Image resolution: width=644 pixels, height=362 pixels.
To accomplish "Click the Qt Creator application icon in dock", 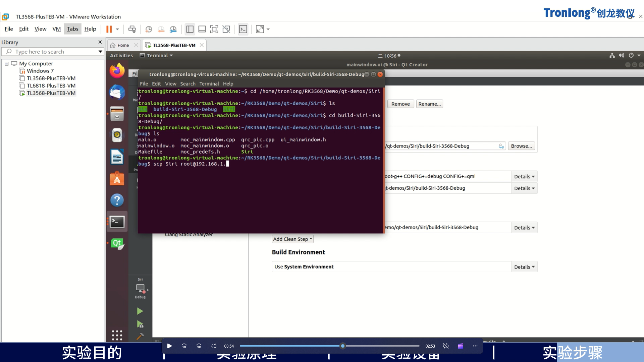I will [117, 243].
